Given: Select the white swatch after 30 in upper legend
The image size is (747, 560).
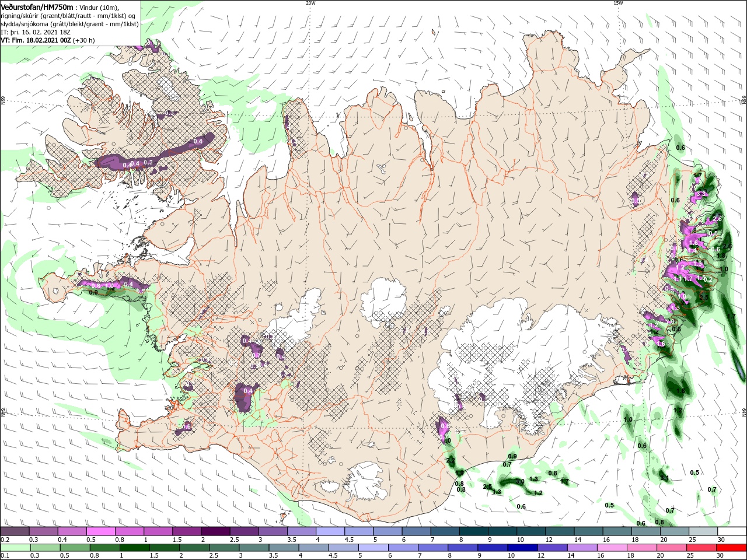Looking at the screenshot, I should pos(732,531).
